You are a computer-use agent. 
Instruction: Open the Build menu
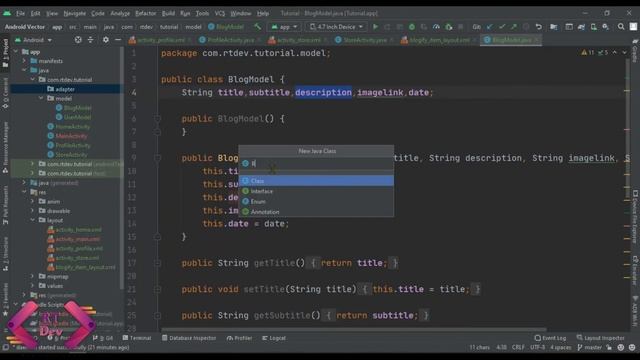pos(168,13)
